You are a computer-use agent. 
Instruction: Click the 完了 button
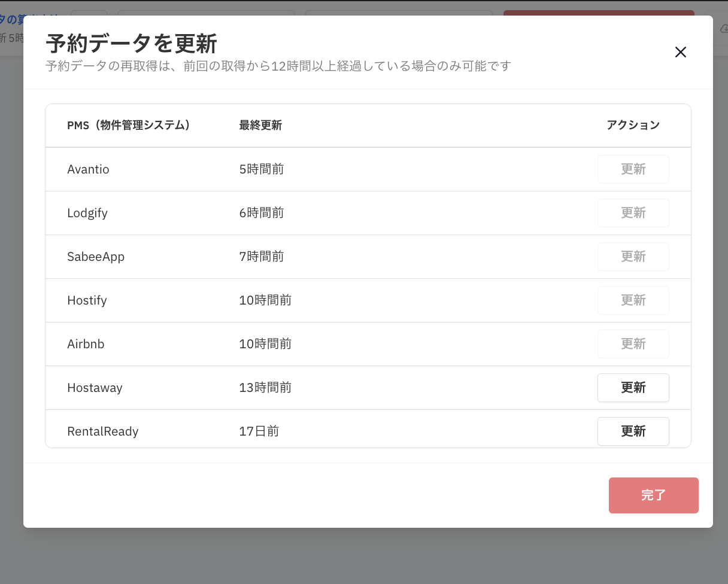tap(654, 495)
